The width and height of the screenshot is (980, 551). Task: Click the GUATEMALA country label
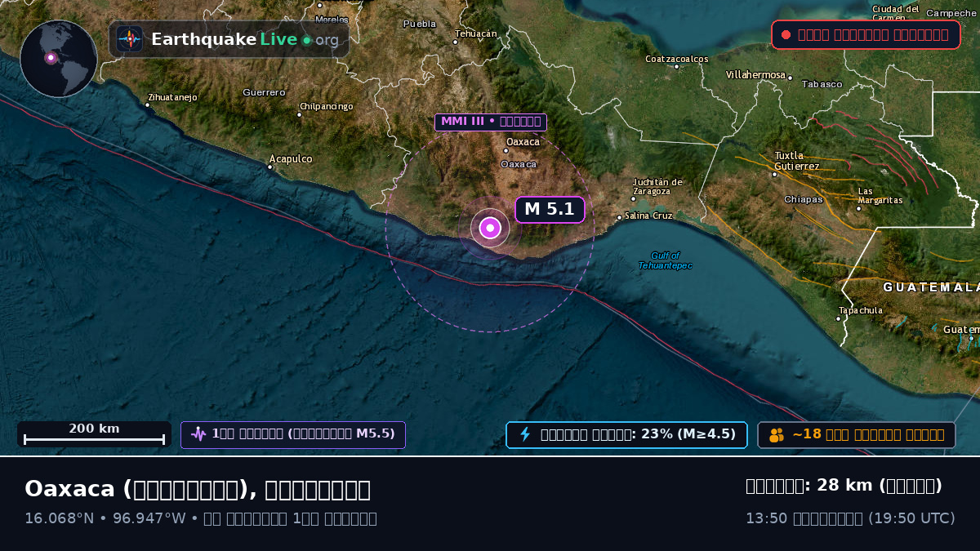(x=931, y=287)
